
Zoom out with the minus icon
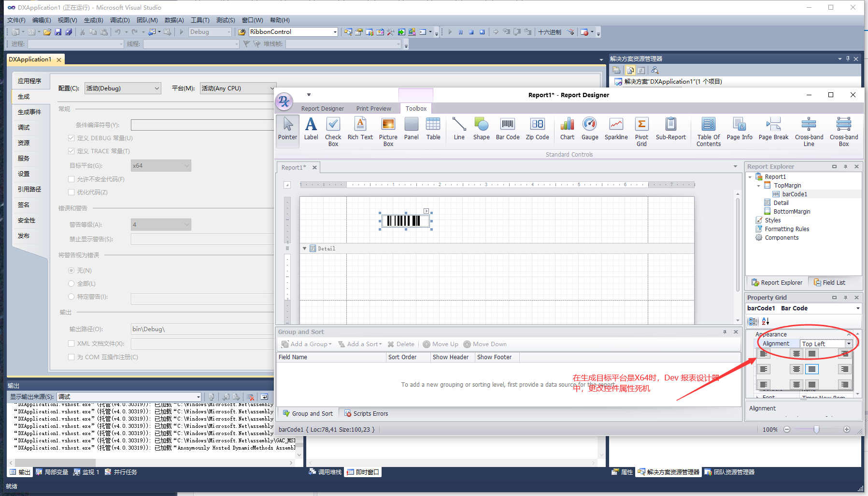pos(787,429)
